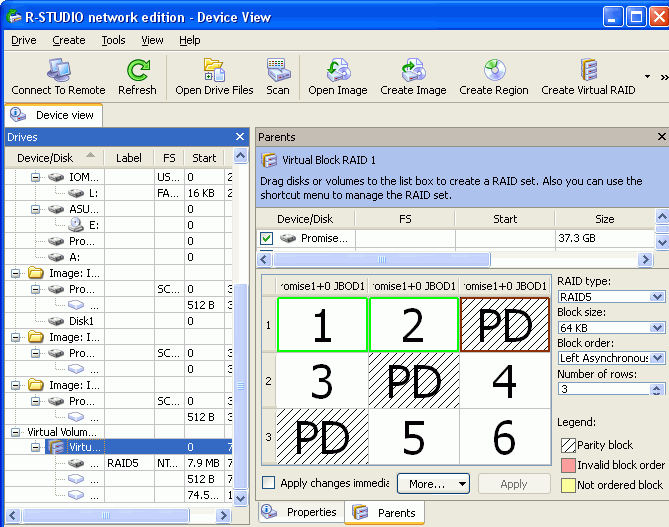
Task: Select parity block PD in row 1
Action: (x=505, y=324)
